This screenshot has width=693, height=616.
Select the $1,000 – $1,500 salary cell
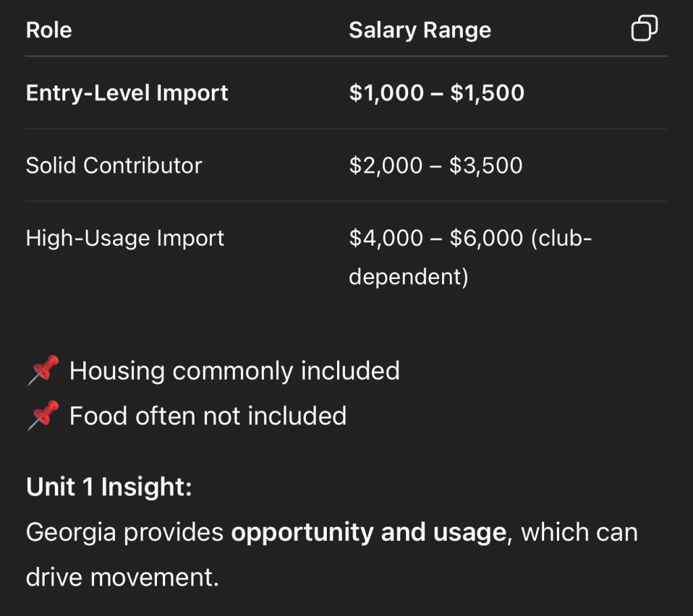[x=437, y=93]
